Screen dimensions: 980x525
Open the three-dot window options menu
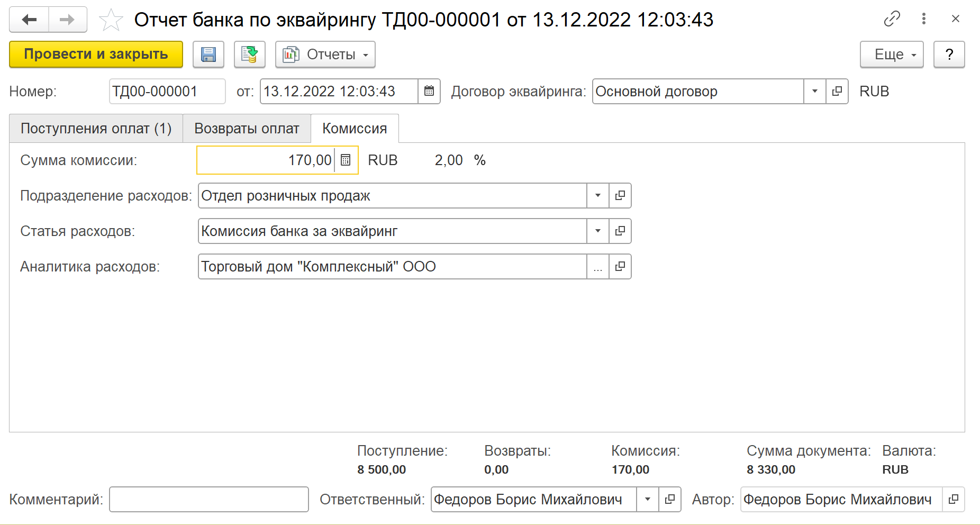coord(924,19)
